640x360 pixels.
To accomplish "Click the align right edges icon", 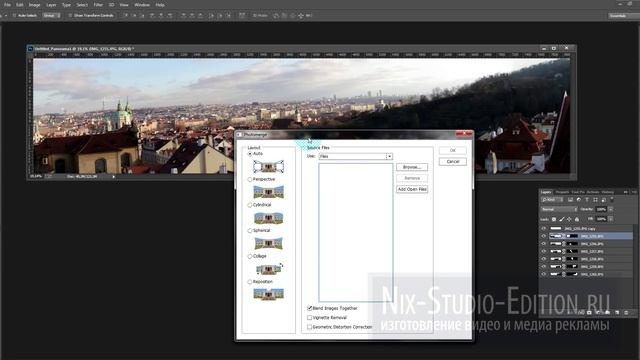I will [170, 15].
